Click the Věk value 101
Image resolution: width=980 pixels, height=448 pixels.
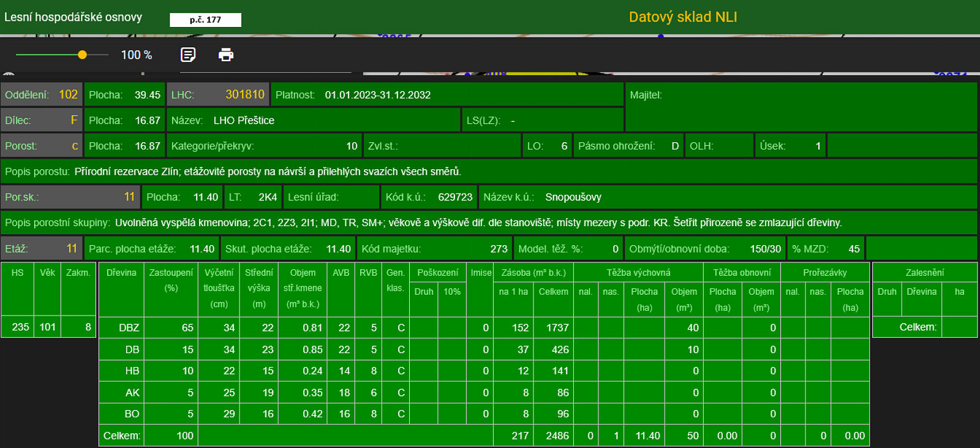coord(48,327)
